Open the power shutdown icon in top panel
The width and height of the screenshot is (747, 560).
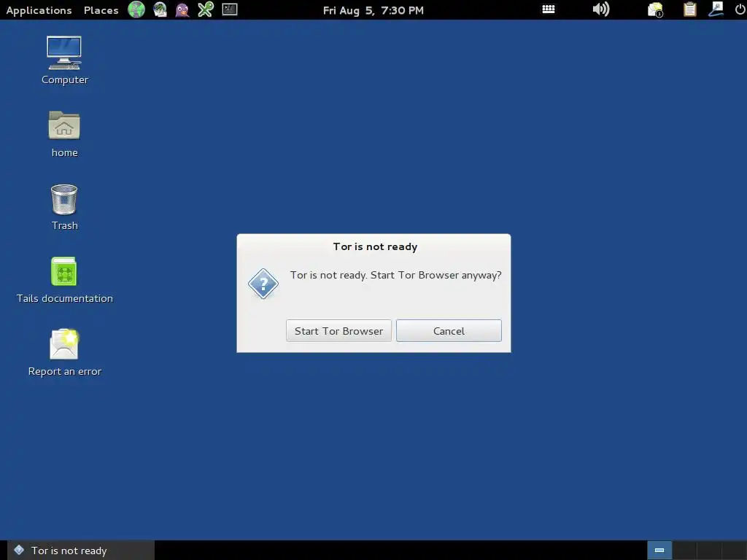740,9
